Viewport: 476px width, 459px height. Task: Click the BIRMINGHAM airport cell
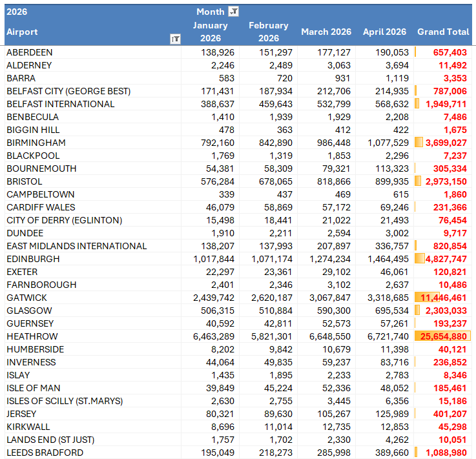[x=36, y=143]
